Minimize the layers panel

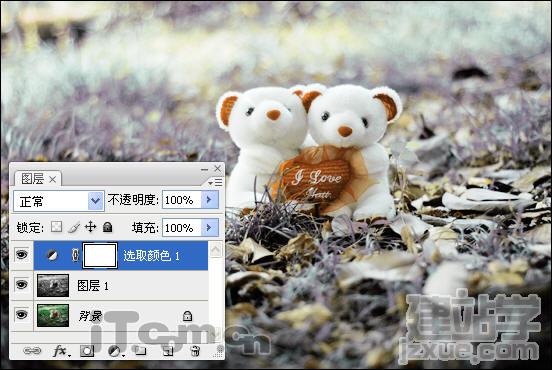coord(205,169)
